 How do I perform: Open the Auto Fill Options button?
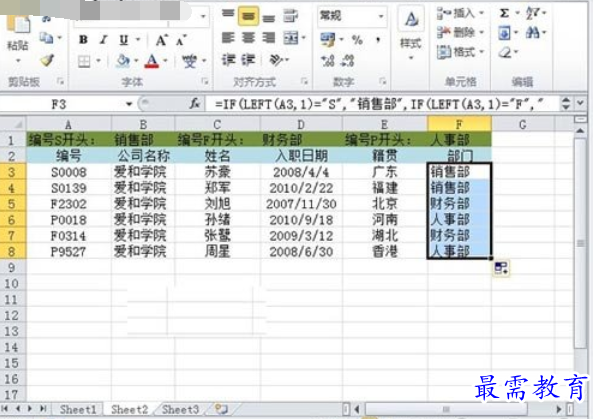pyautogui.click(x=501, y=268)
